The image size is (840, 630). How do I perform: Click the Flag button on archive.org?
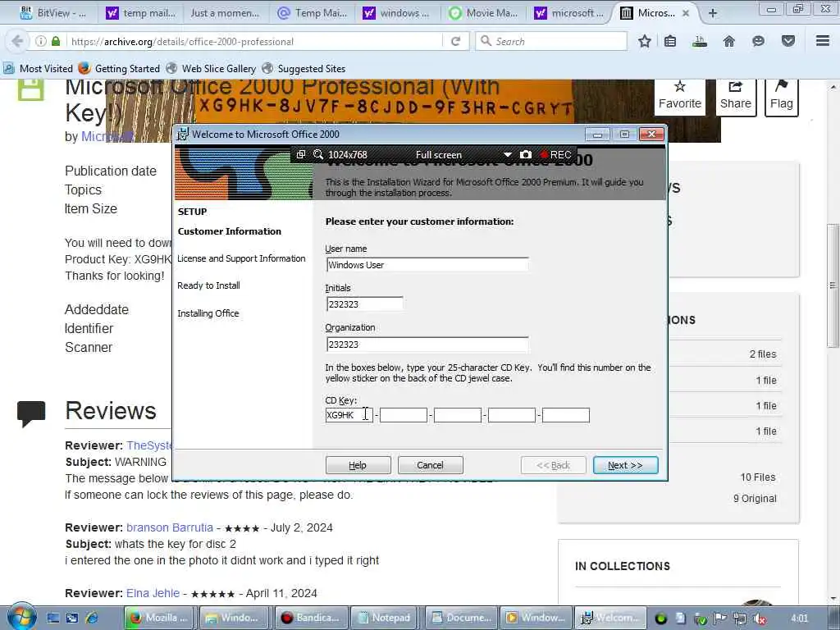pyautogui.click(x=781, y=97)
